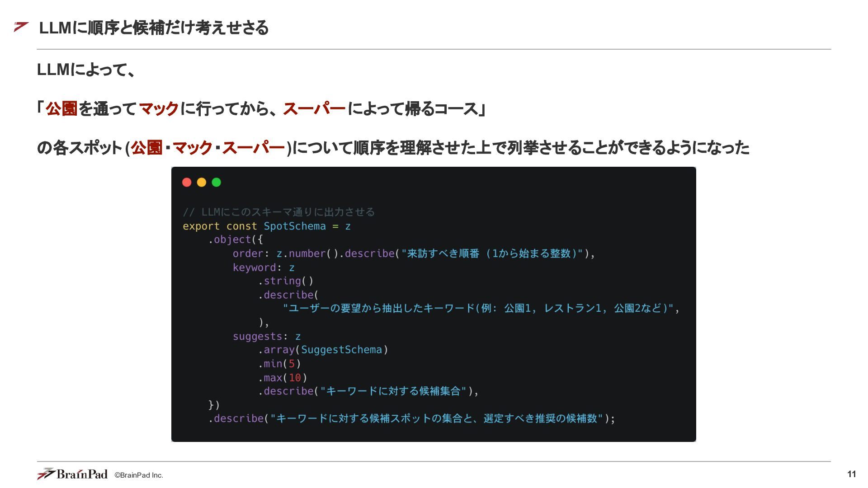
Task: Click the ".min(5)" code line
Action: 279,364
